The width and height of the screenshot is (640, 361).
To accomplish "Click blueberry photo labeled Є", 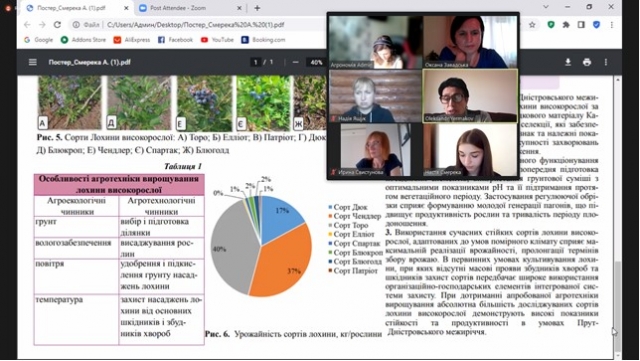I will (x=263, y=102).
